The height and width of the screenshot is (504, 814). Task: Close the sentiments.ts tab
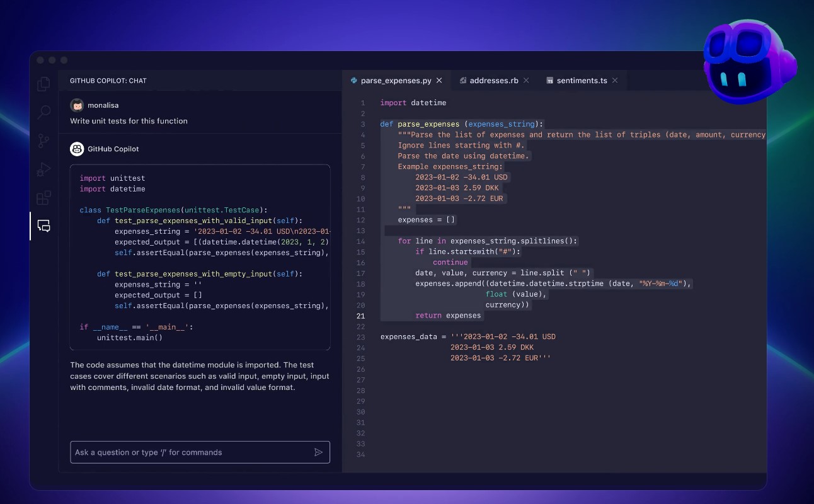615,81
